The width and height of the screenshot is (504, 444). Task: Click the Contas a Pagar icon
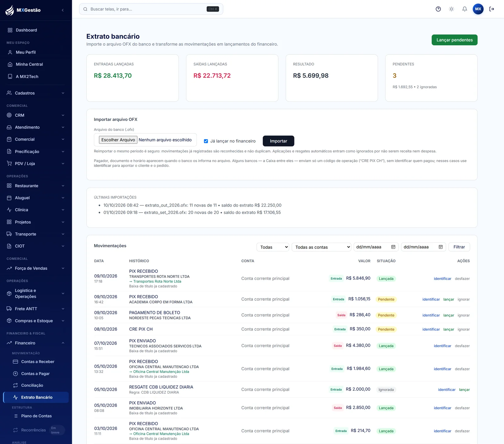pyautogui.click(x=15, y=374)
